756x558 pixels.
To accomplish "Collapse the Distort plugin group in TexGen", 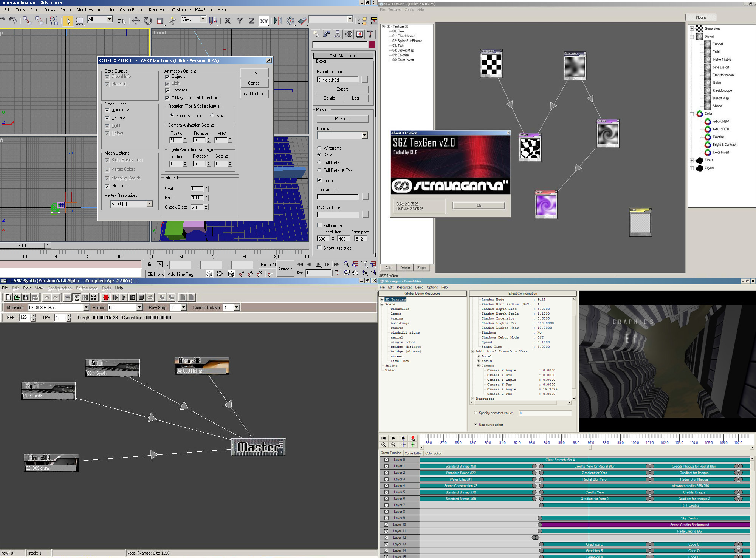I will 692,37.
